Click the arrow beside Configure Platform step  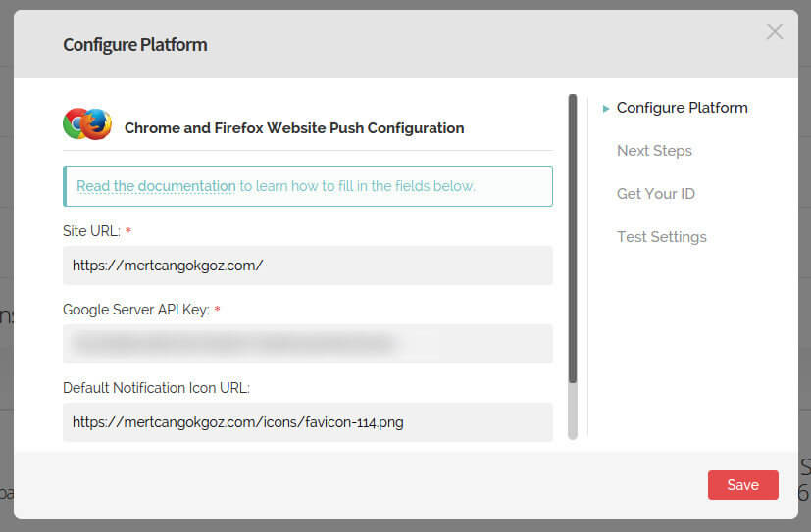tap(606, 109)
